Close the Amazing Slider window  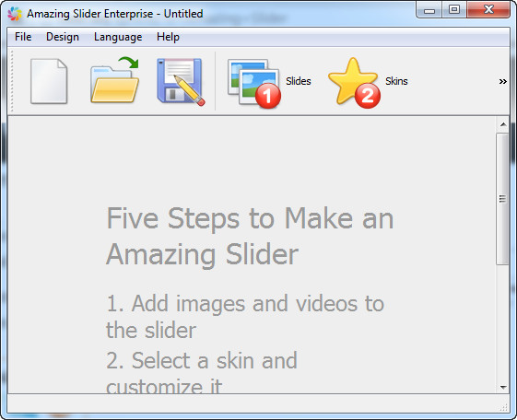pyautogui.click(x=488, y=10)
